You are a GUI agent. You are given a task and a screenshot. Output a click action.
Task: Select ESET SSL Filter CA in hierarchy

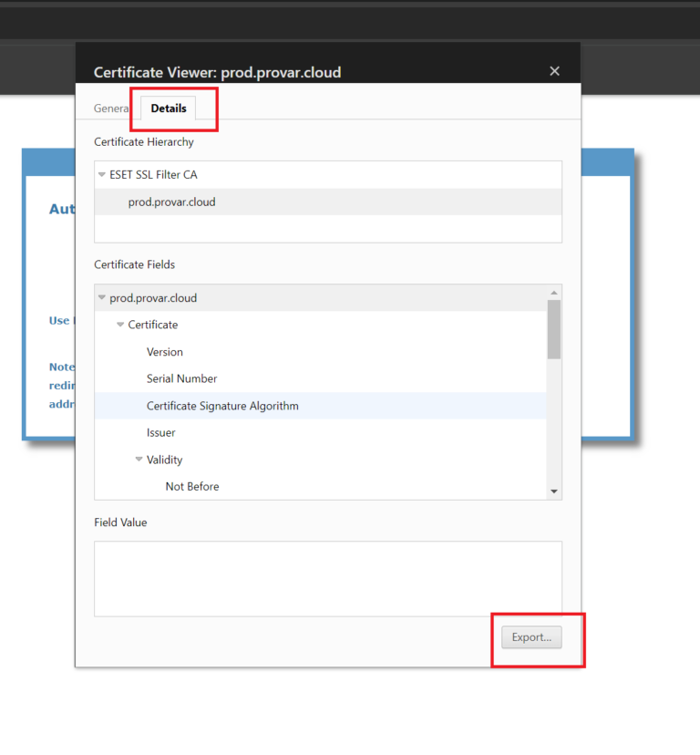coord(153,175)
